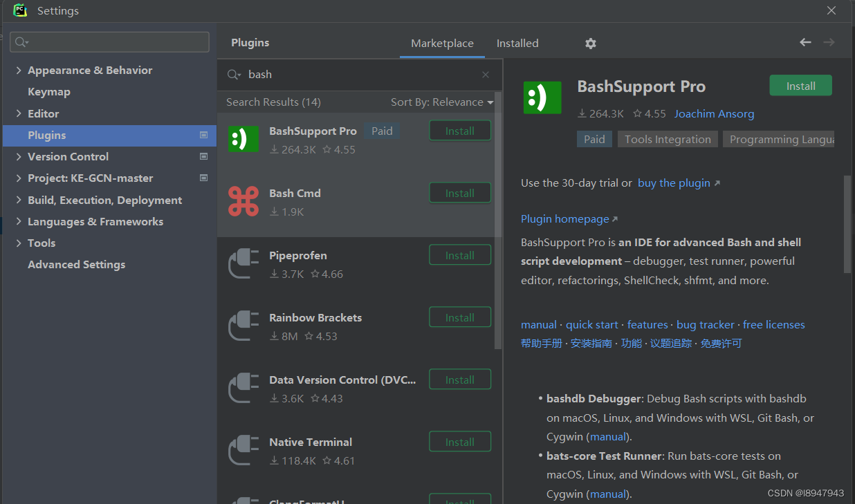Click the Search Results (14) label
The image size is (855, 504).
[x=273, y=102]
